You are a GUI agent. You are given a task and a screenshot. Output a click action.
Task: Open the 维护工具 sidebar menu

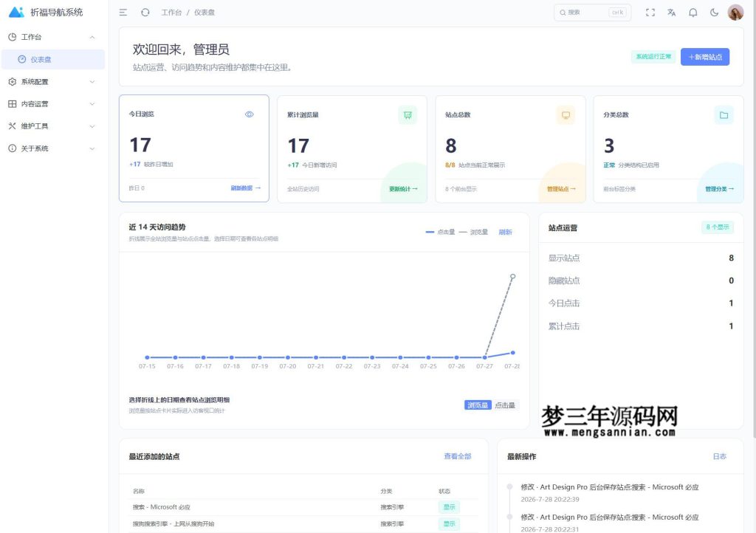coord(53,126)
